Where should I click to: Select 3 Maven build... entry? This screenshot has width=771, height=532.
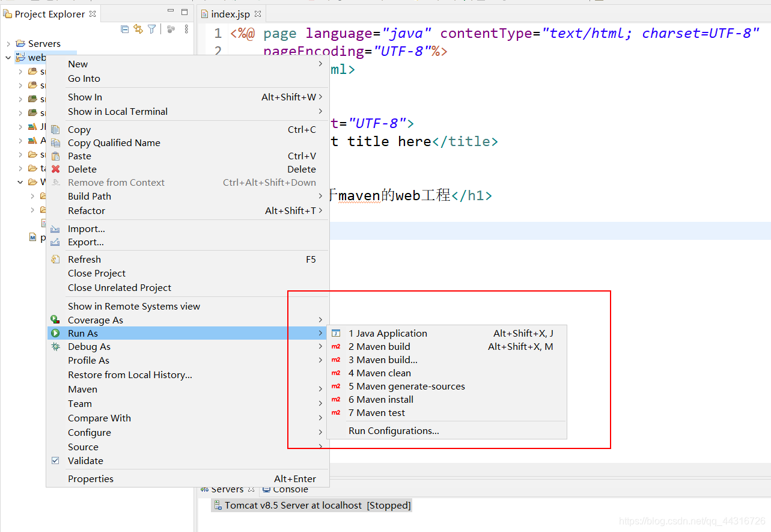446,360
